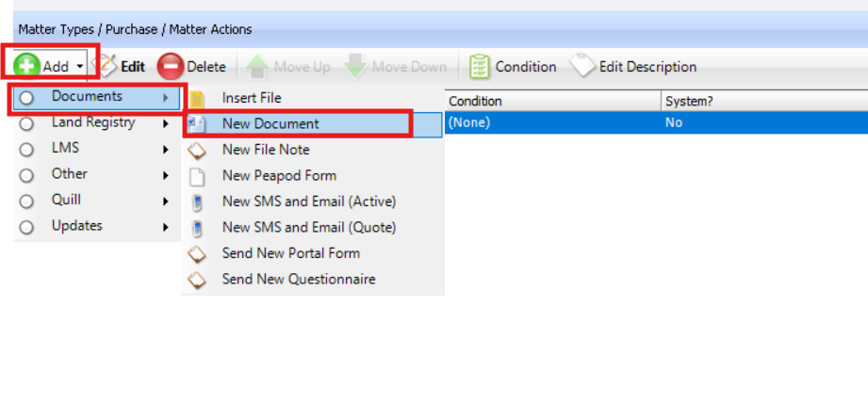
Task: Click the green Add plus icon
Action: click(x=26, y=66)
